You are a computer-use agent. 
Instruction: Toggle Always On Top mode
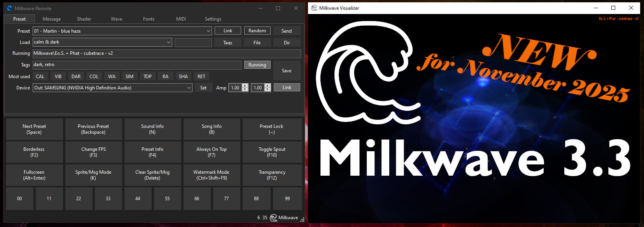tap(212, 152)
